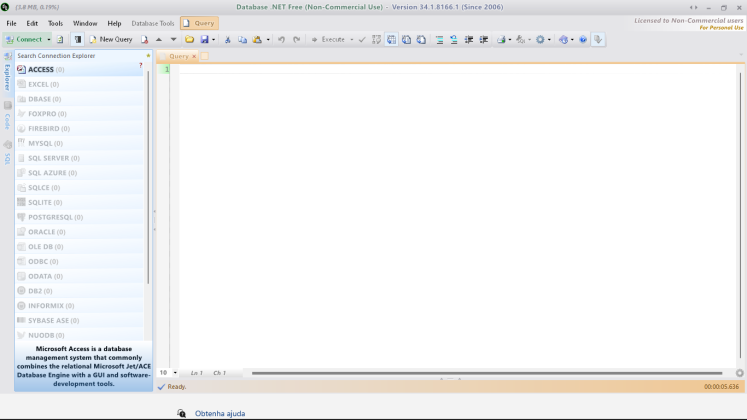
Task: Expand the settings gear dropdown arrow
Action: pos(549,40)
